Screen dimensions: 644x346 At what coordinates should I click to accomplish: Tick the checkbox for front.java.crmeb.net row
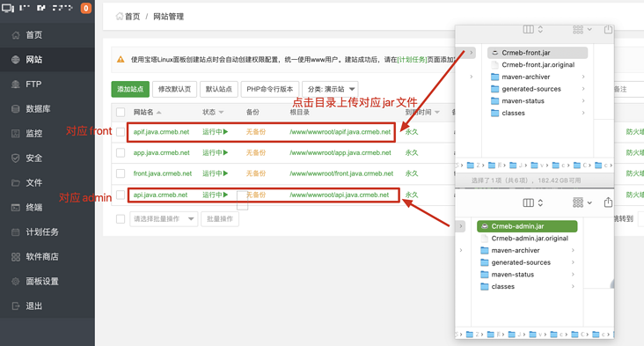121,173
